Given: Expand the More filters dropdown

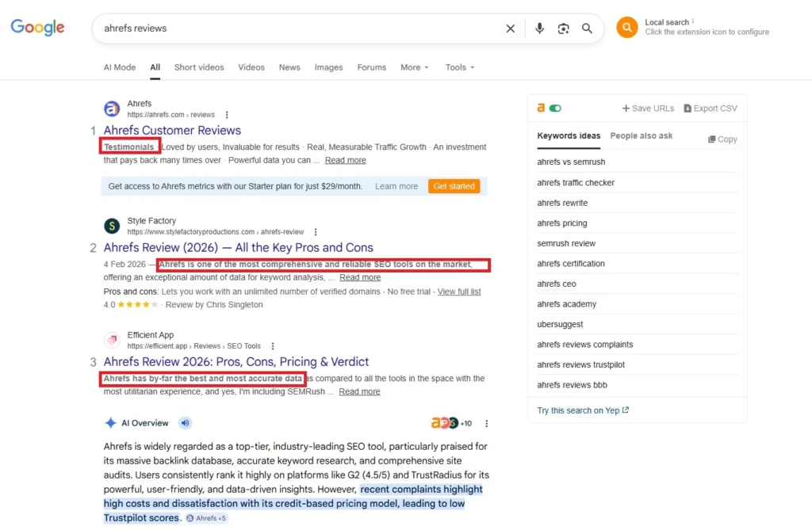Looking at the screenshot, I should click(415, 67).
